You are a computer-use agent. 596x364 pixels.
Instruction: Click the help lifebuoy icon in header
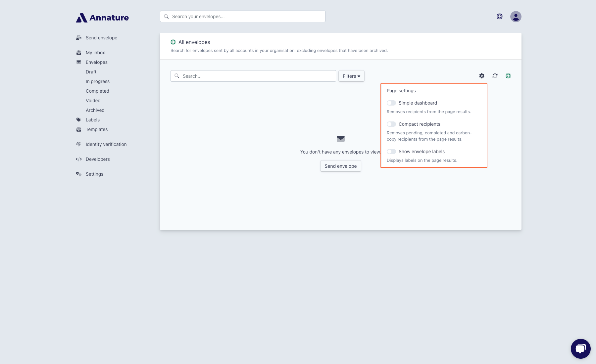(x=500, y=17)
